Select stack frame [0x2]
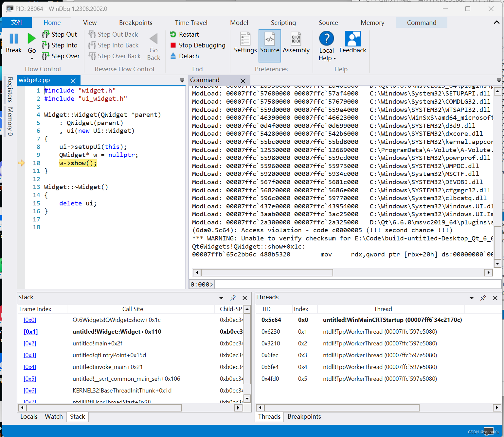This screenshot has width=504, height=437. pyautogui.click(x=30, y=343)
